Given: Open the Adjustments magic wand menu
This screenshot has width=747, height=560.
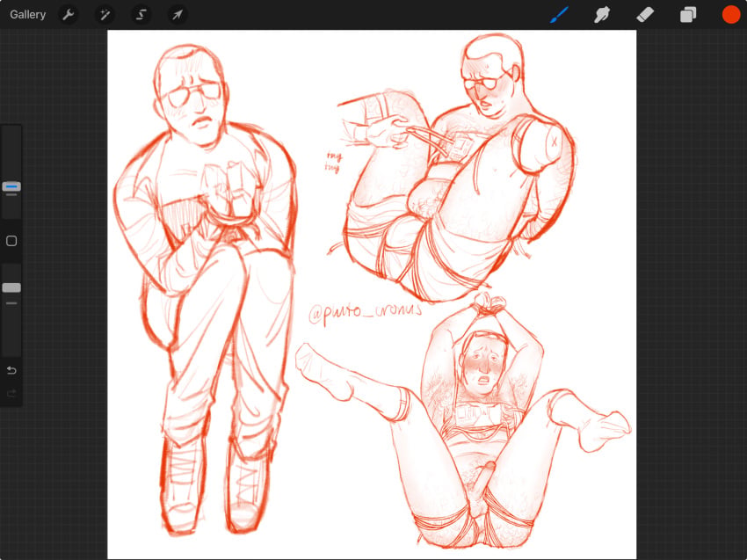Looking at the screenshot, I should click(x=105, y=15).
